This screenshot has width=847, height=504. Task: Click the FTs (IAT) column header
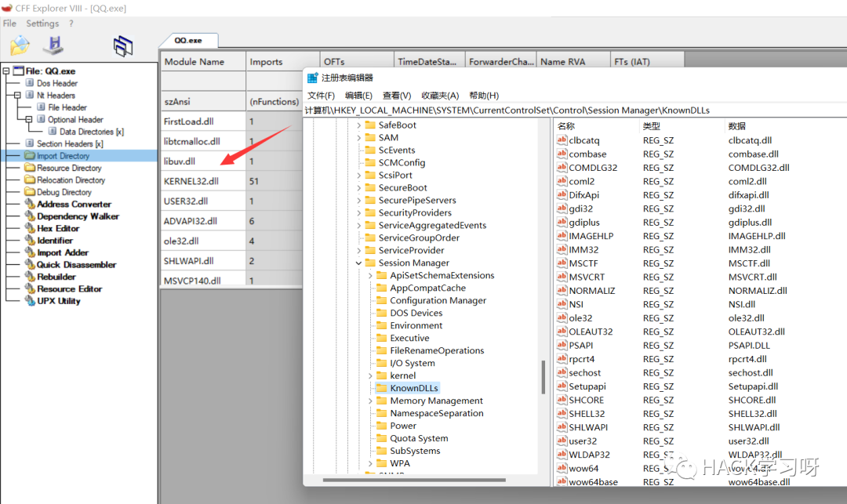(647, 61)
